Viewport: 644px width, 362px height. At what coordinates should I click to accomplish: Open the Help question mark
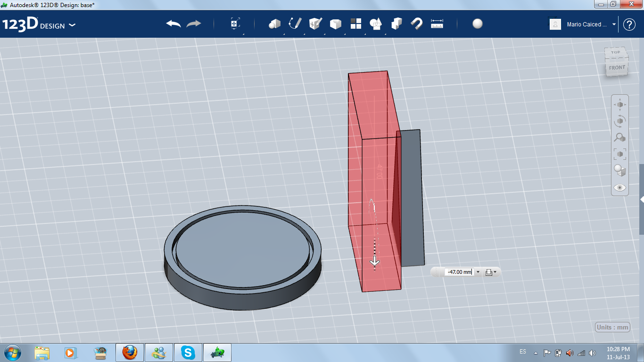(x=629, y=25)
